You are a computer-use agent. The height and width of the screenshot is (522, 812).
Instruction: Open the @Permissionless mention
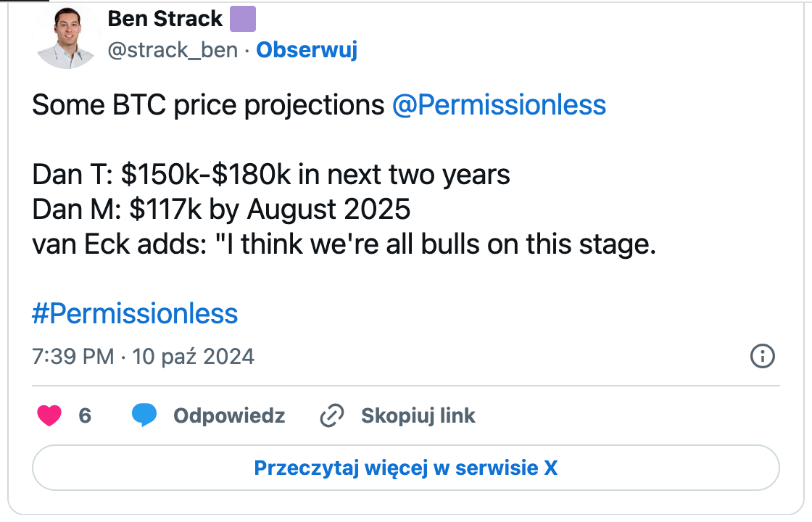[x=499, y=105]
